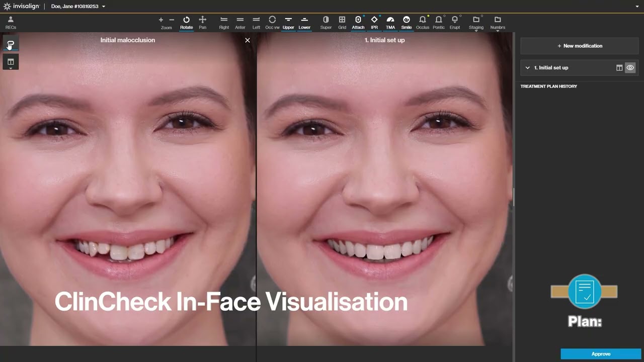Open the TMA tooth movement assessment
Screen dimensions: 644x362
(390, 23)
